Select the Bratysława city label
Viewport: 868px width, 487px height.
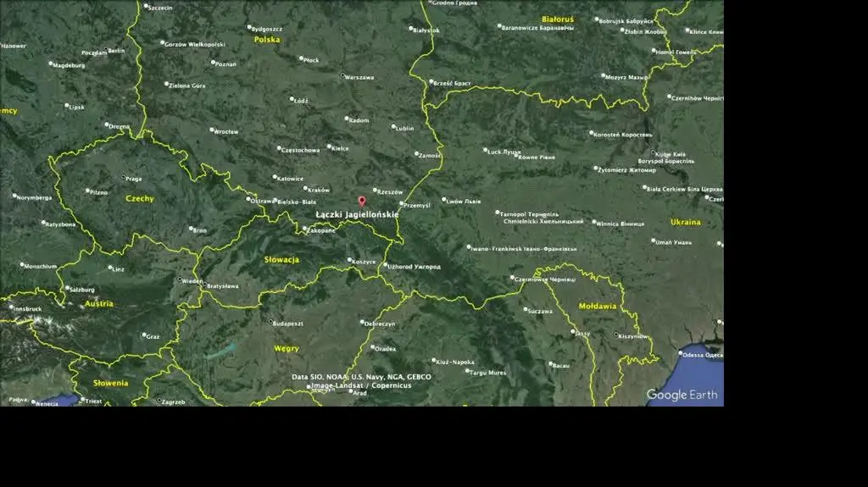(x=223, y=286)
